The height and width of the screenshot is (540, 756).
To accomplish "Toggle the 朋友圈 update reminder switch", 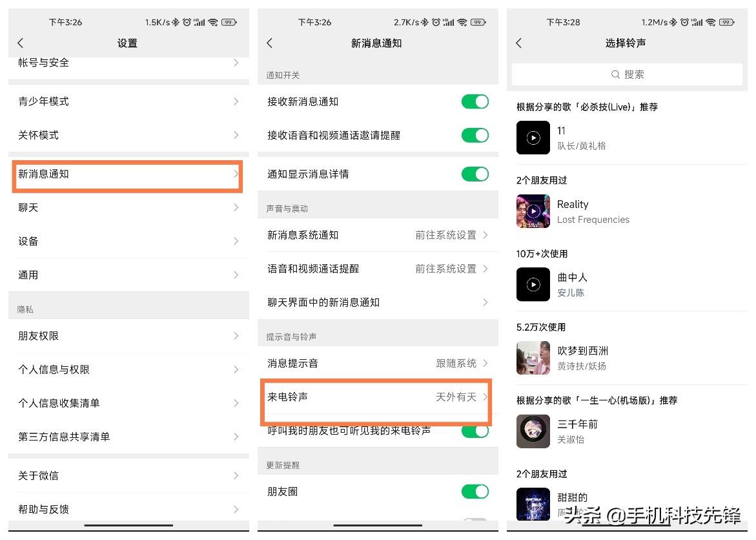I will click(x=475, y=492).
